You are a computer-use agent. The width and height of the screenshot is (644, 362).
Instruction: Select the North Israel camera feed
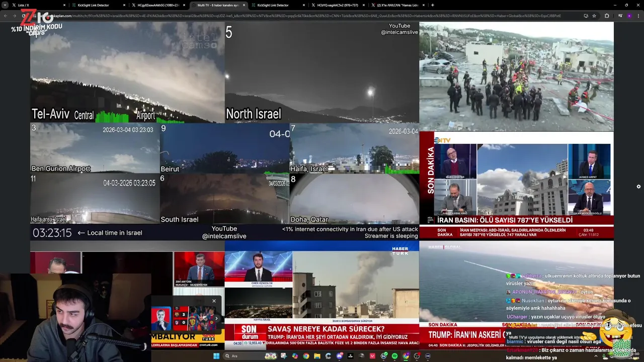click(322, 72)
